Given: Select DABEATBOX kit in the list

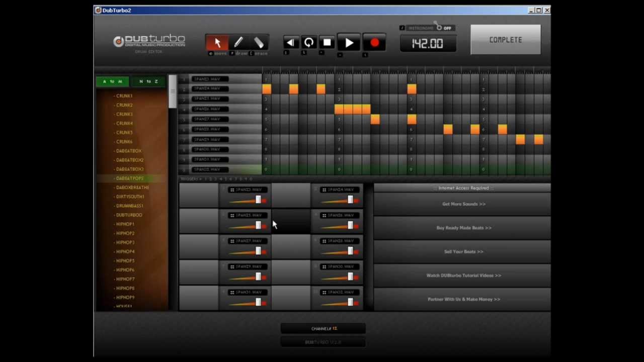Looking at the screenshot, I should [128, 151].
